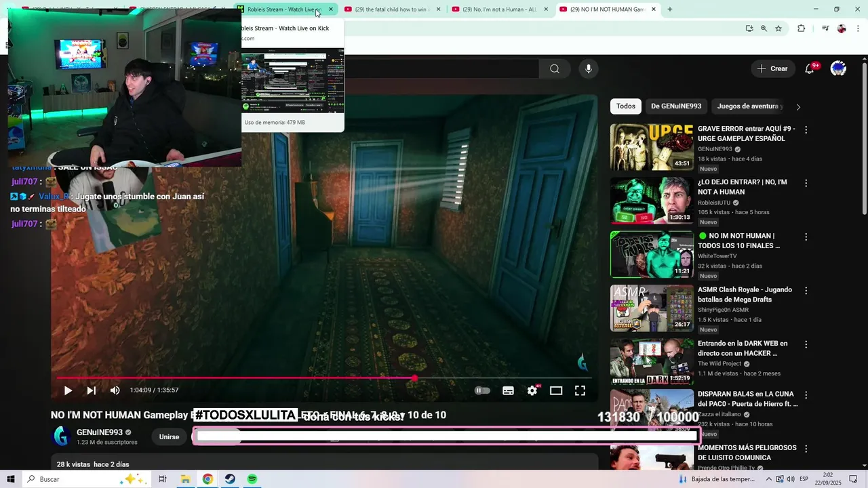Image resolution: width=868 pixels, height=488 pixels.
Task: Click the YouTube search magnifier button
Action: (555, 68)
